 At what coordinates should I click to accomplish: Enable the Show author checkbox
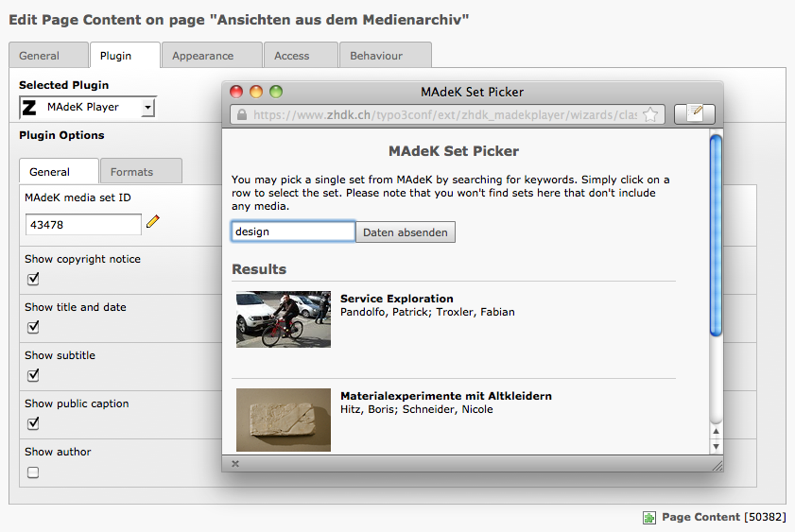[33, 472]
